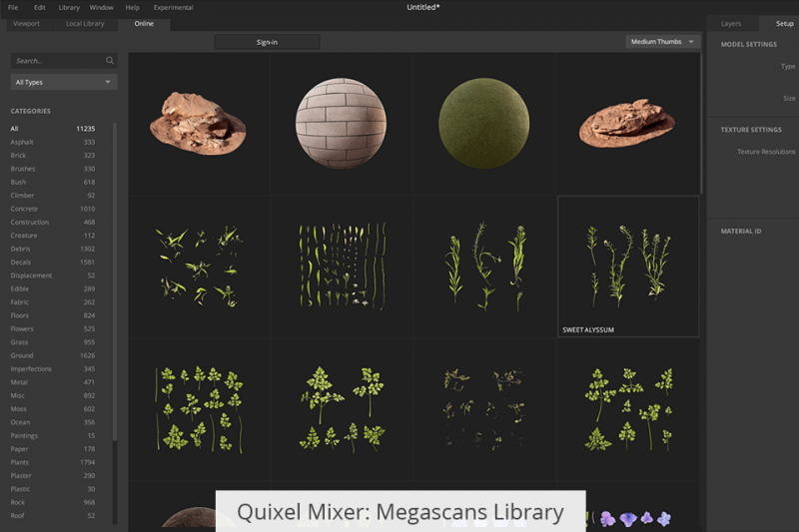Switch to the Local Library tab

click(85, 23)
